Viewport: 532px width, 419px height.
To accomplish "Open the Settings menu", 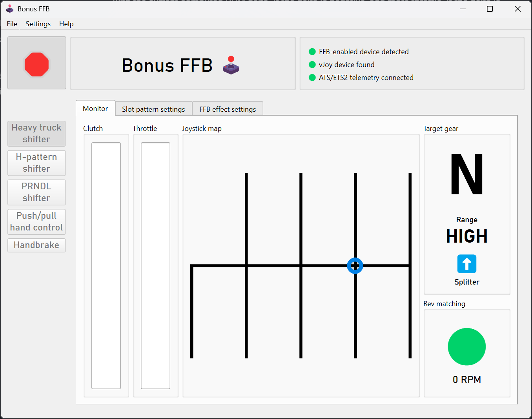I will pos(38,24).
